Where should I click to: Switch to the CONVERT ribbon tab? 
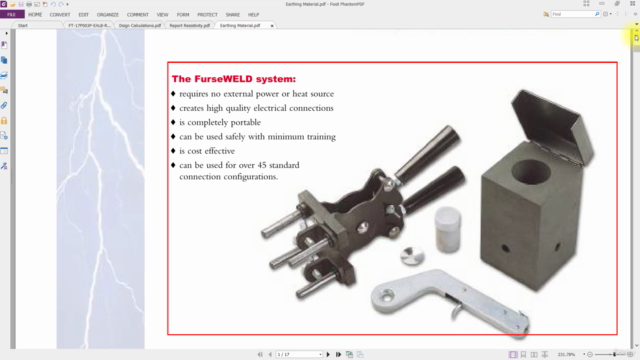(60, 15)
